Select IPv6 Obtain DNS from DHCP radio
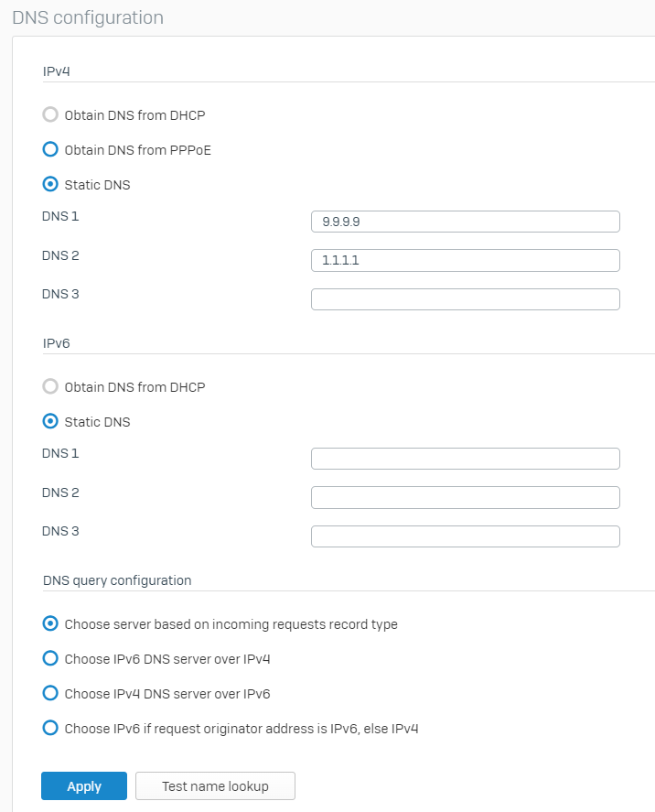The height and width of the screenshot is (812, 655). 50,386
